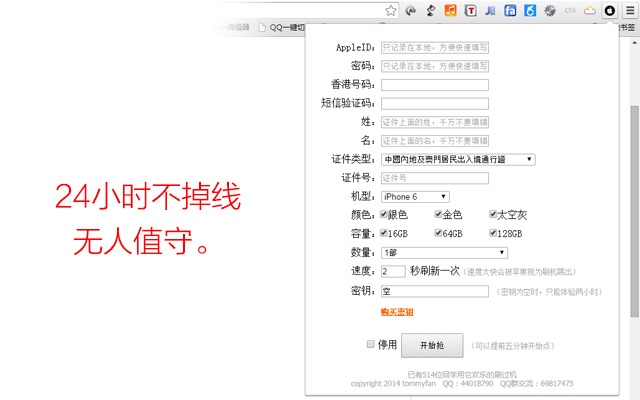Click the 'QQ群交流：69817475' text
640x400 pixels.
(536, 384)
